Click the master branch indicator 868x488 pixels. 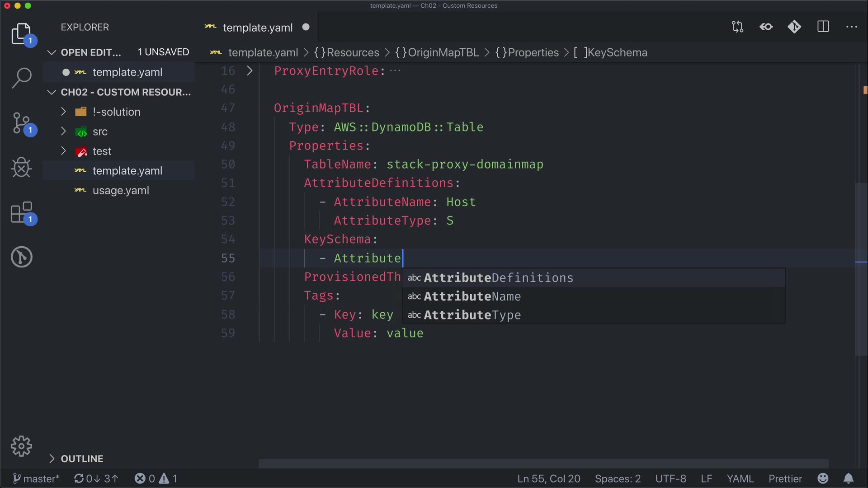pyautogui.click(x=36, y=479)
